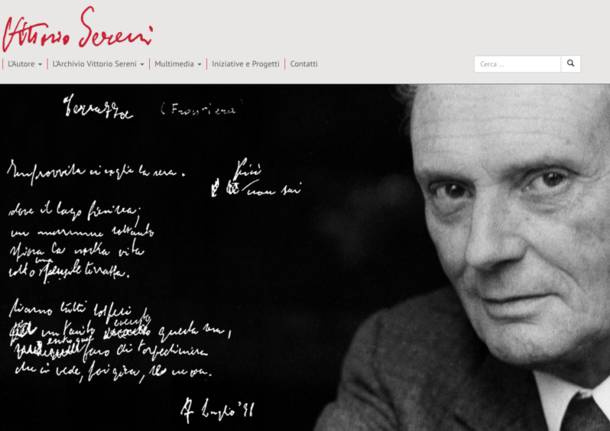This screenshot has height=431, width=610.
Task: Click the handwritten Terrazza title
Action: point(98,108)
